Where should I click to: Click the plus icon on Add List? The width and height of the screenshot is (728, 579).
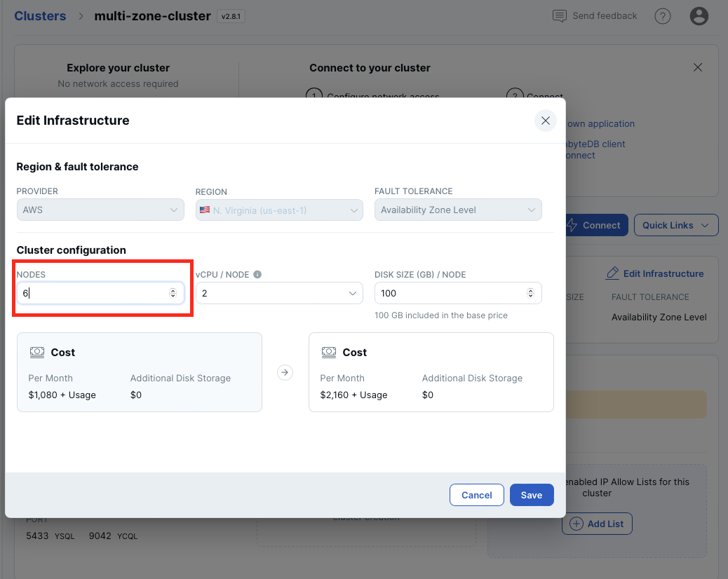pyautogui.click(x=576, y=524)
